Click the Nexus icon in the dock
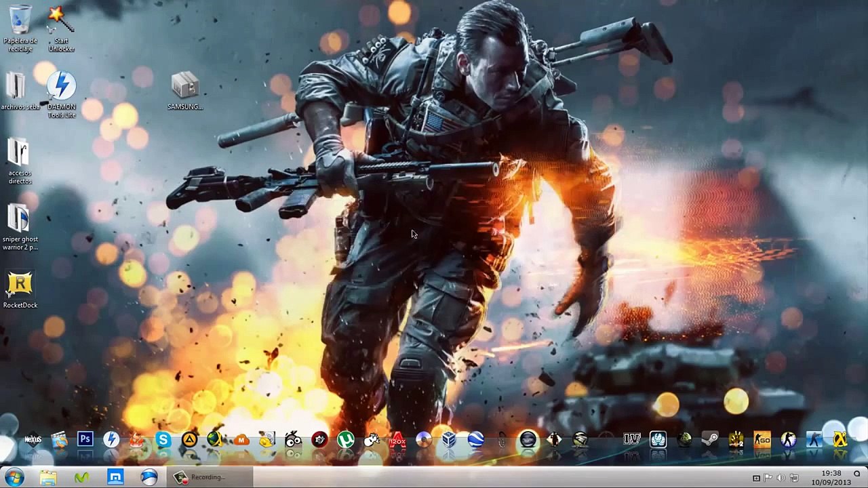 pos(33,440)
